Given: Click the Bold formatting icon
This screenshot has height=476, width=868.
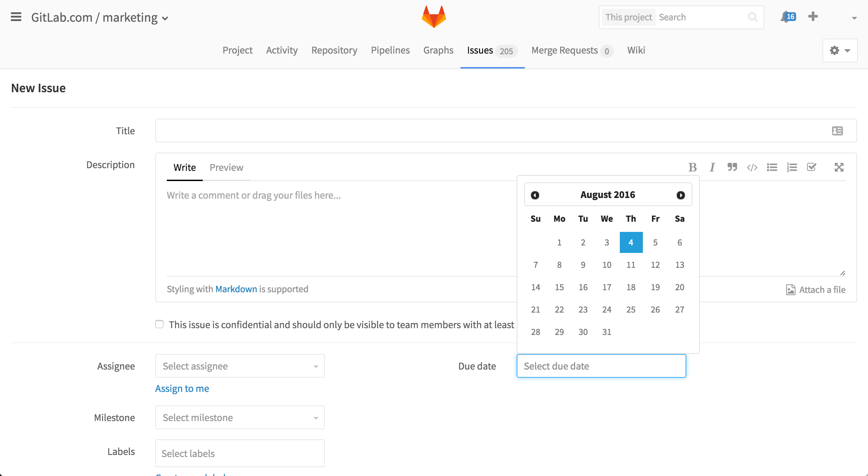Looking at the screenshot, I should [692, 167].
